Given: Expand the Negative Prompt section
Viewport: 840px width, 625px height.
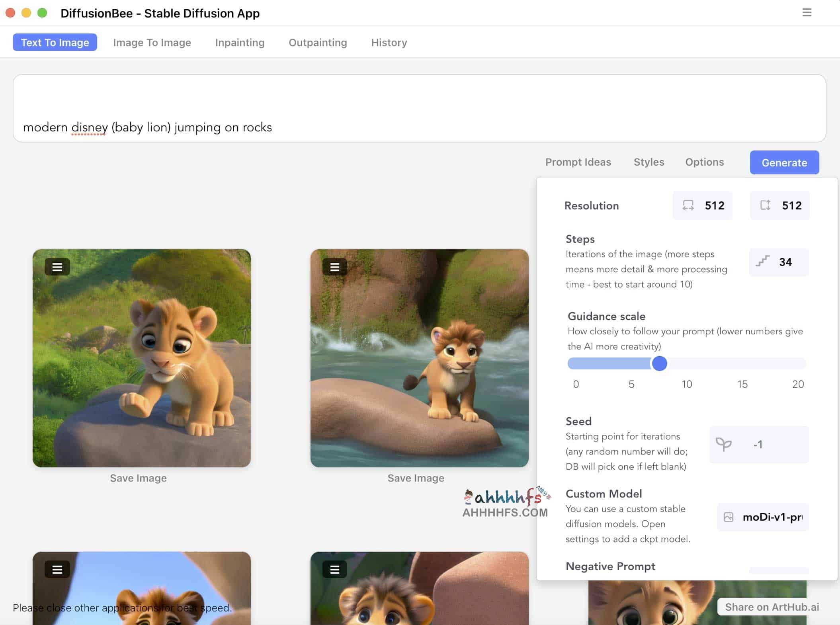Looking at the screenshot, I should click(609, 566).
